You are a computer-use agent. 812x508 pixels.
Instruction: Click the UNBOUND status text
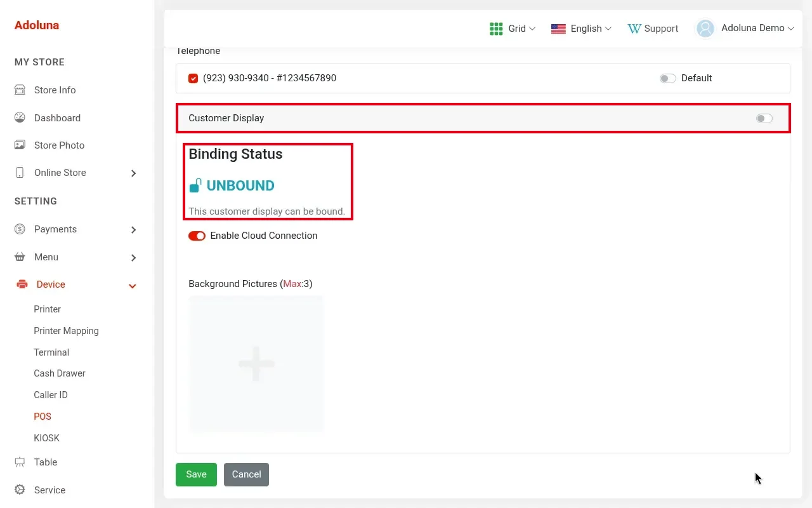click(x=240, y=185)
